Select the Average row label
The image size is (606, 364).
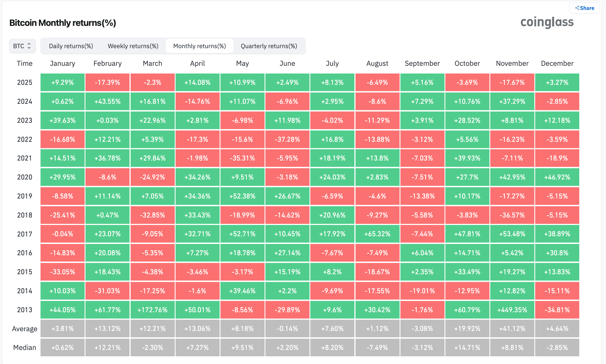[24, 328]
